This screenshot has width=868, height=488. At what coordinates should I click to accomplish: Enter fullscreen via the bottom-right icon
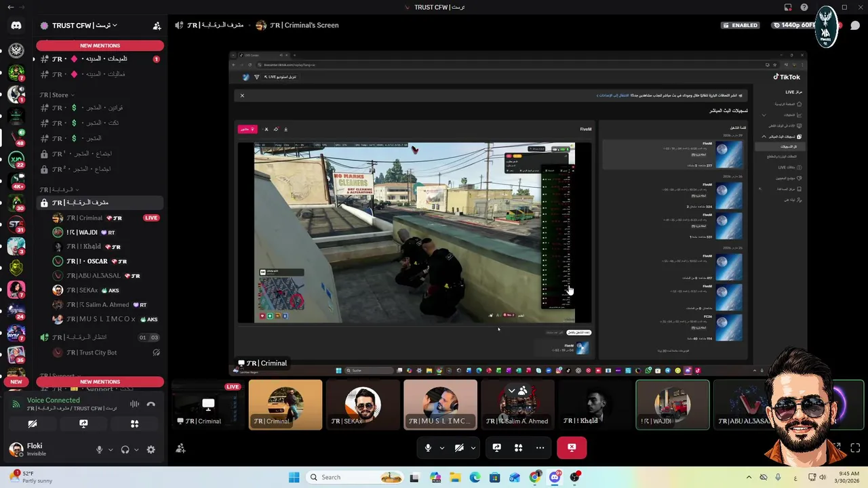click(855, 447)
